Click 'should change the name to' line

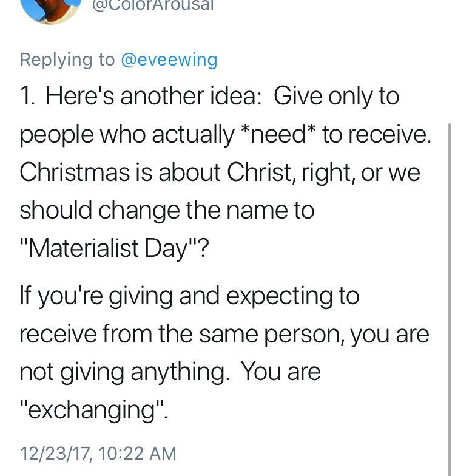pyautogui.click(x=167, y=210)
